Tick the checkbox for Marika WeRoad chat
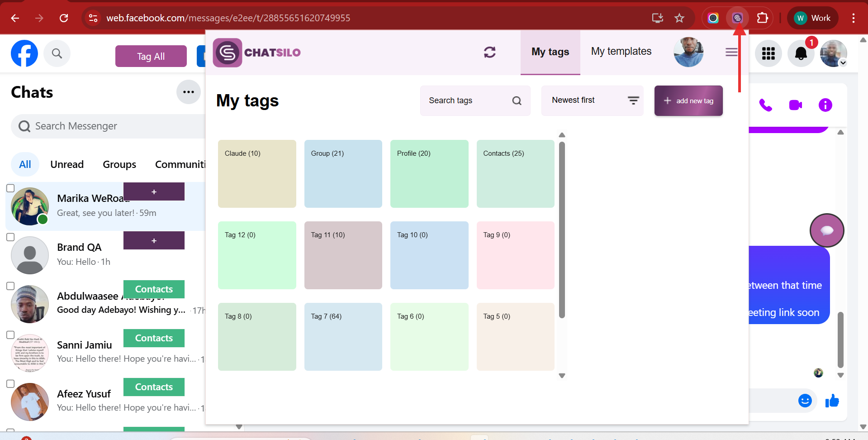 10,188
